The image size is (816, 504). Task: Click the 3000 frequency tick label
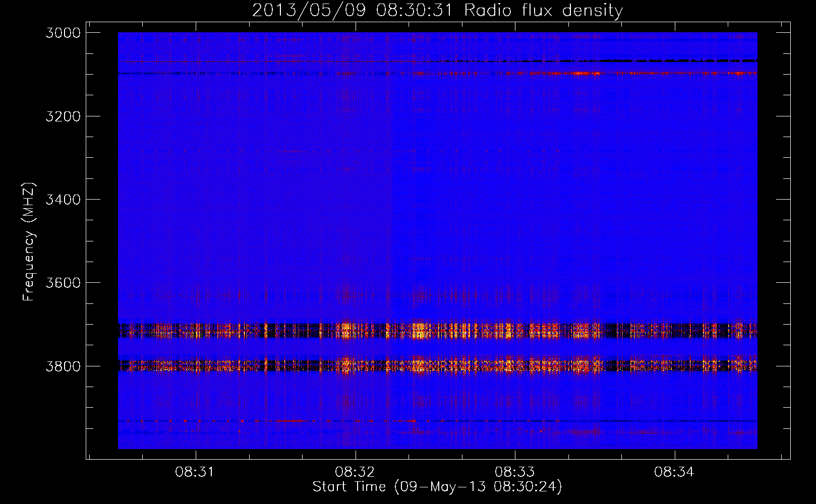63,33
